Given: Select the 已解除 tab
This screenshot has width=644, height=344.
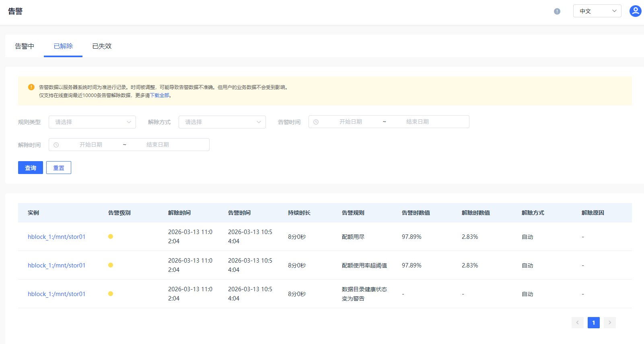Looking at the screenshot, I should click(x=63, y=46).
